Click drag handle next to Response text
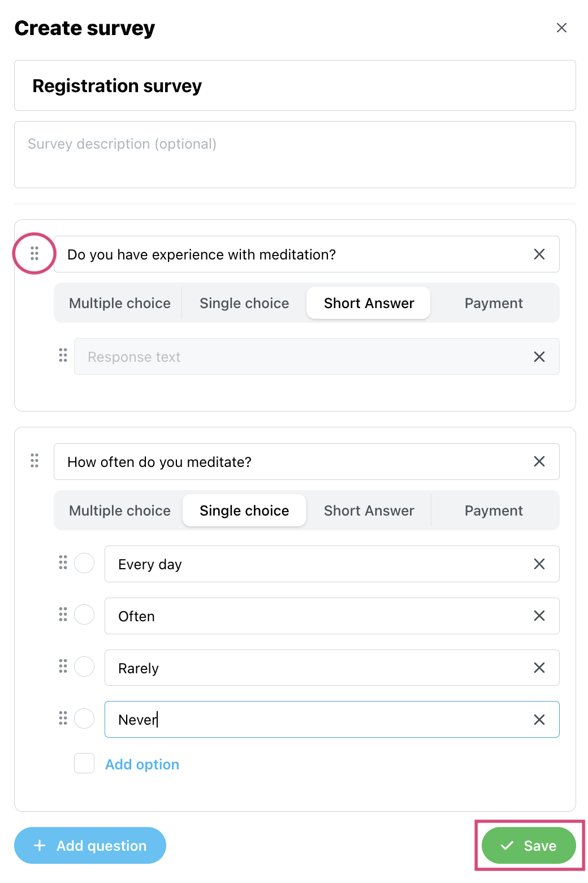Viewport: 588px width, 883px height. click(63, 355)
